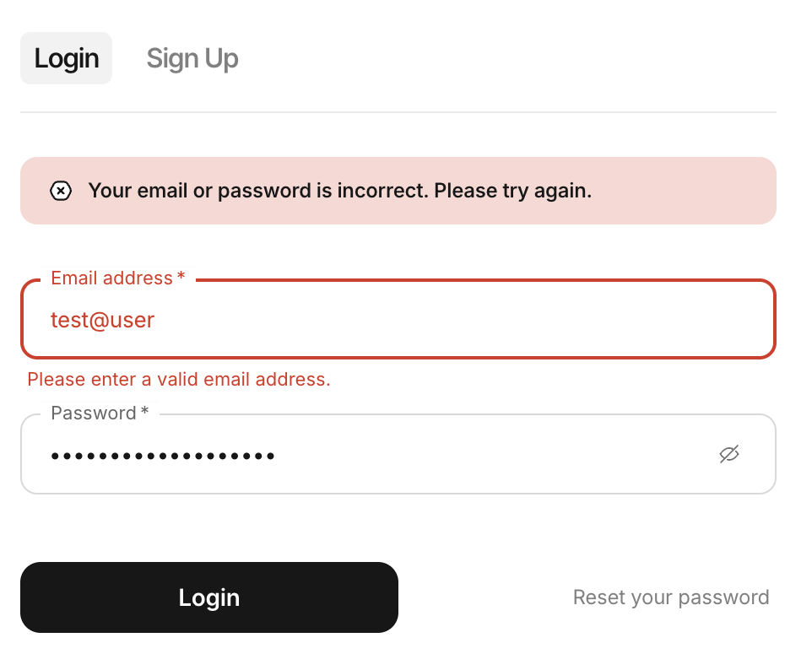Viewport: 812px width, 670px height.
Task: Click the Password field label
Action: tap(93, 413)
